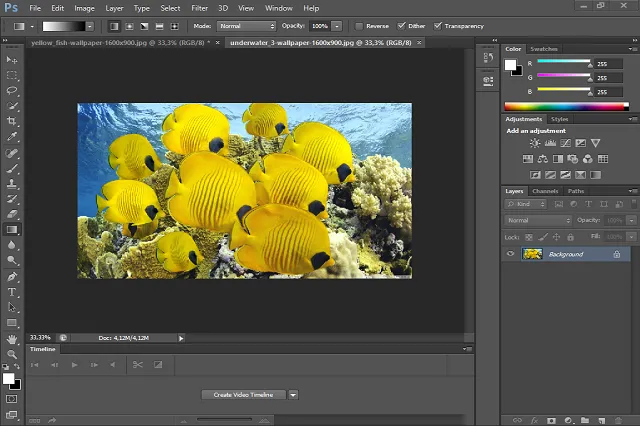Select the Clone Stamp tool
Image resolution: width=640 pixels, height=426 pixels.
coord(11,184)
